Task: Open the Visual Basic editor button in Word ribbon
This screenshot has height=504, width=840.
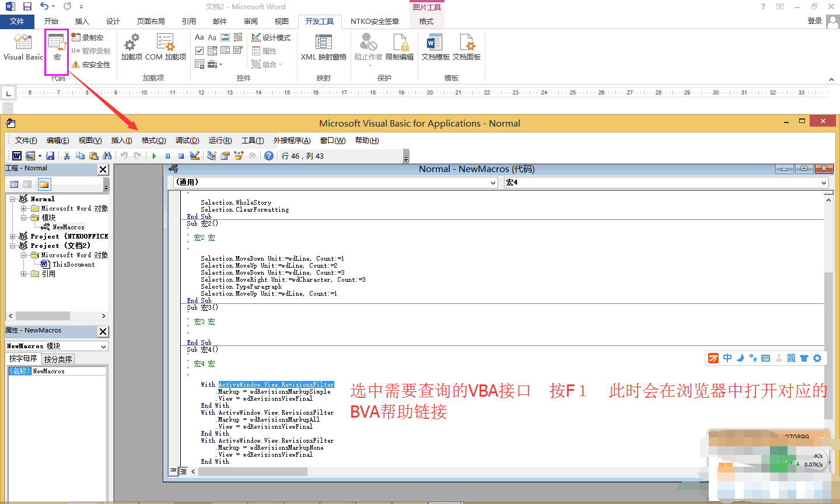Action: point(23,47)
